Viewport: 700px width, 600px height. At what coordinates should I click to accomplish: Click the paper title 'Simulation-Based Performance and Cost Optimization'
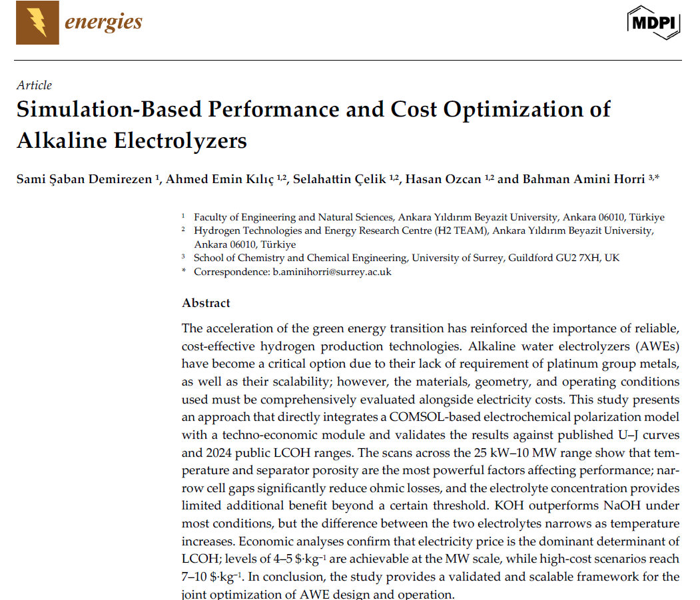313,109
